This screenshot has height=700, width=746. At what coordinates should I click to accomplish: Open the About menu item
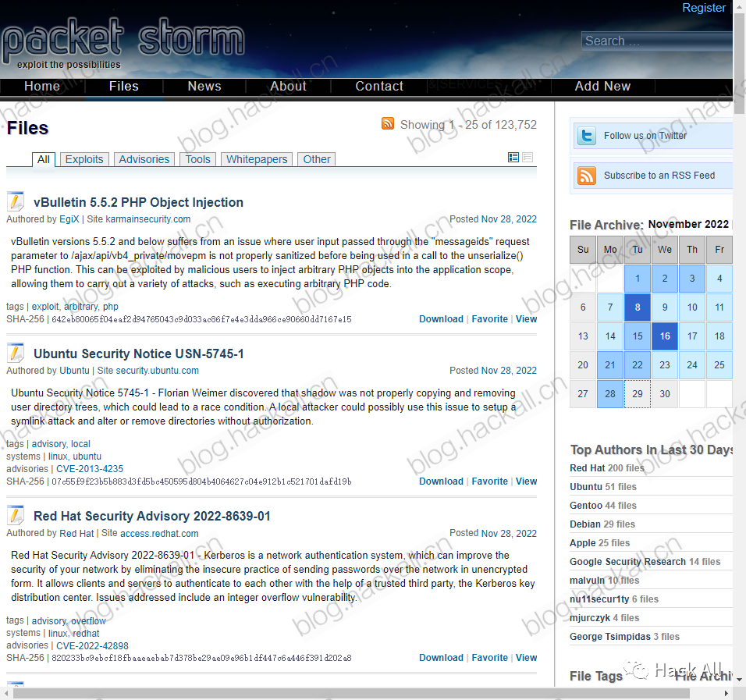pyautogui.click(x=288, y=86)
